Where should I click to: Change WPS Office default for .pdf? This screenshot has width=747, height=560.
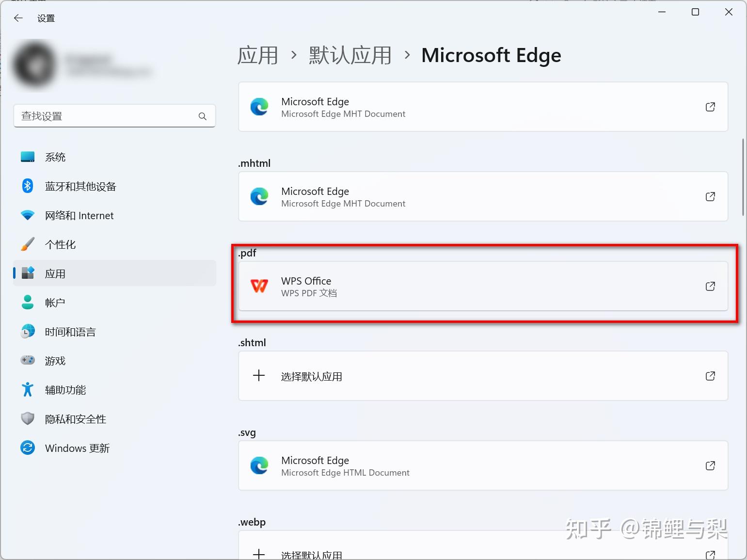tap(483, 286)
